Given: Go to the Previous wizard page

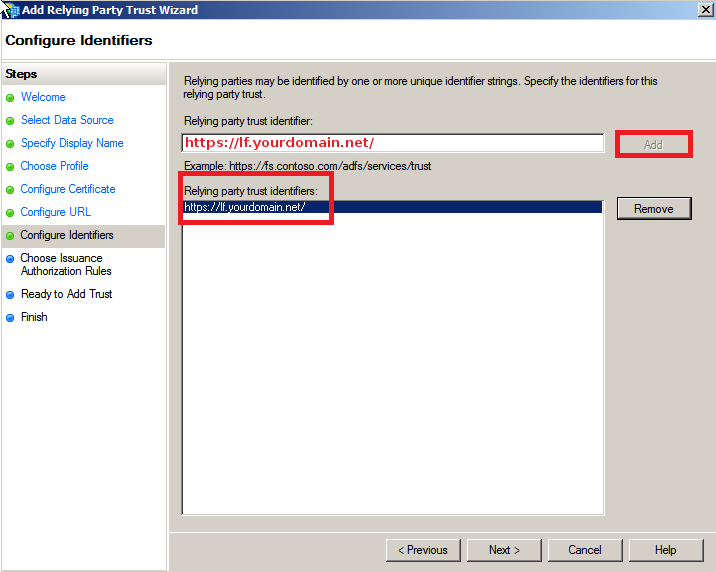Looking at the screenshot, I should [x=423, y=550].
